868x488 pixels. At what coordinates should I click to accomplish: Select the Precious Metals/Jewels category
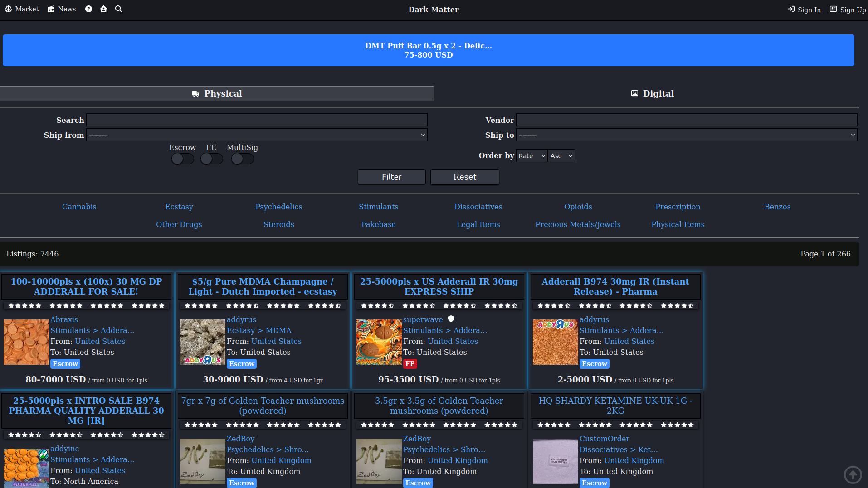(578, 224)
